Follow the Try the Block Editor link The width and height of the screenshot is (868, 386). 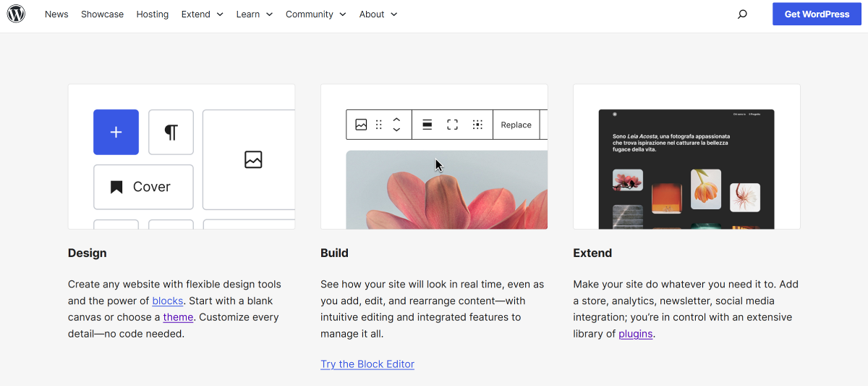(x=367, y=364)
